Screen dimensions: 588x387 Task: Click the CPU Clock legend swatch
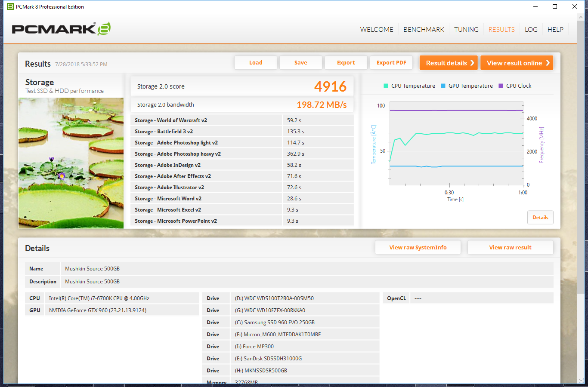[x=501, y=86]
